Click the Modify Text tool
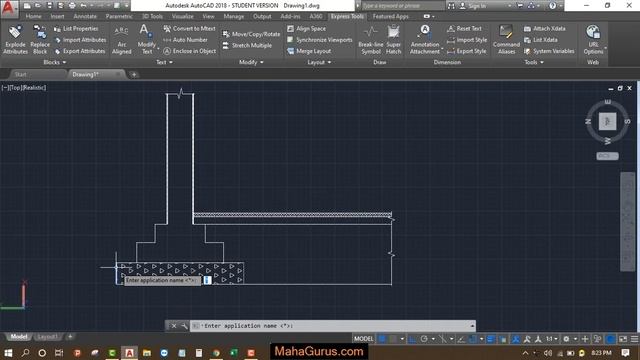Viewport: 640px width, 360px height. (x=146, y=40)
